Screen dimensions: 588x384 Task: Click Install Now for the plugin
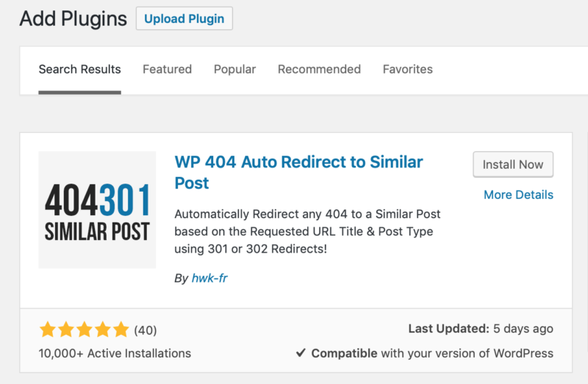pyautogui.click(x=512, y=164)
